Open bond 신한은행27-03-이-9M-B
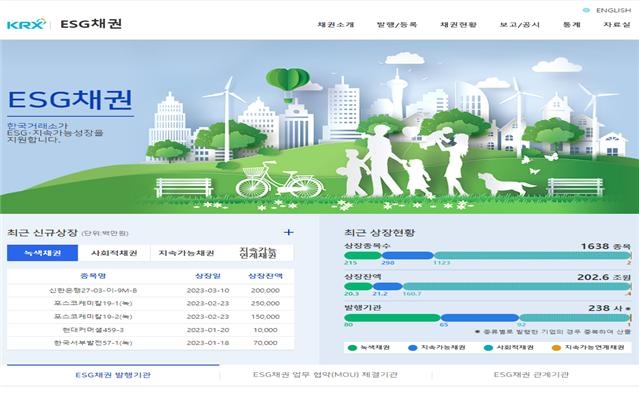Image resolution: width=639 pixels, height=397 pixels. (x=93, y=291)
